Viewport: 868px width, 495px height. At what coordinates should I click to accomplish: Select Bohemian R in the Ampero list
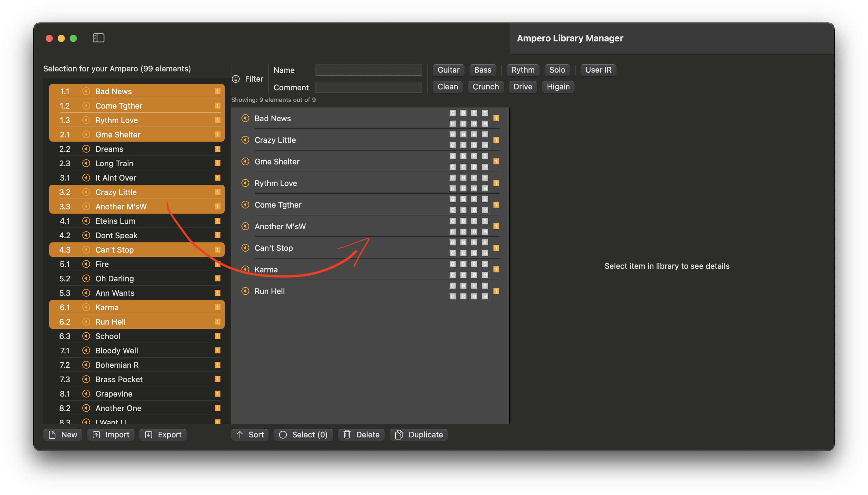(x=117, y=365)
